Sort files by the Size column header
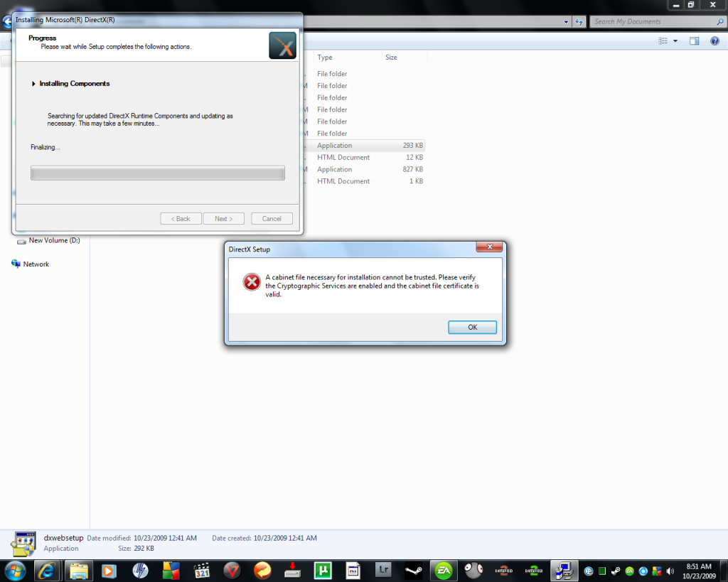This screenshot has width=728, height=582. pyautogui.click(x=405, y=57)
